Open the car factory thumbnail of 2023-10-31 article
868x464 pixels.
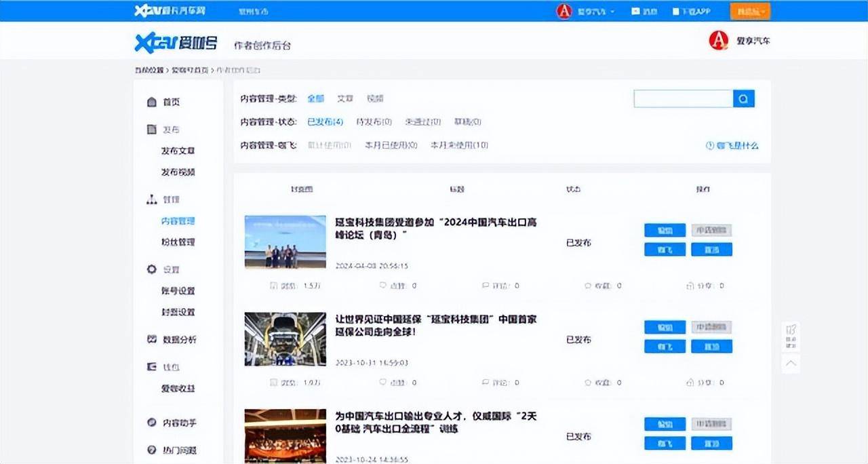coord(285,339)
